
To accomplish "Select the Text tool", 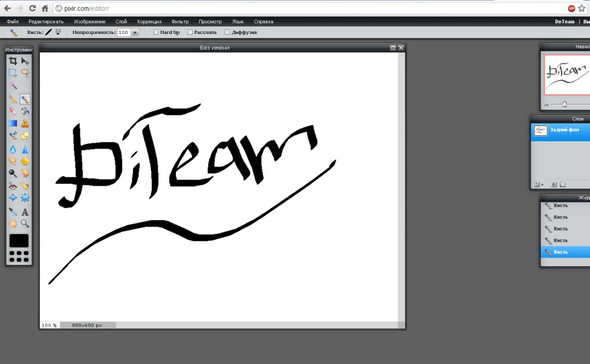I will (x=25, y=212).
